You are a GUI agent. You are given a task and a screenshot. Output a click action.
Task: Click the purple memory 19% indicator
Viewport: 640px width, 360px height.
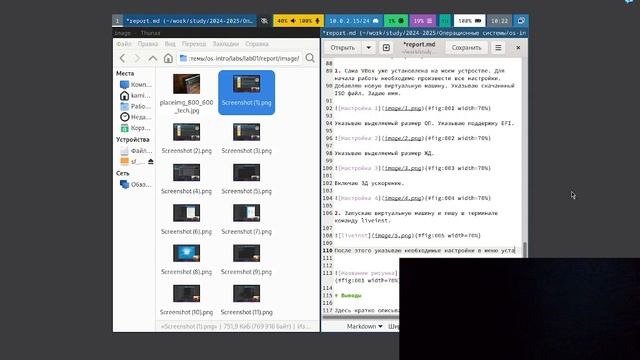[423, 20]
